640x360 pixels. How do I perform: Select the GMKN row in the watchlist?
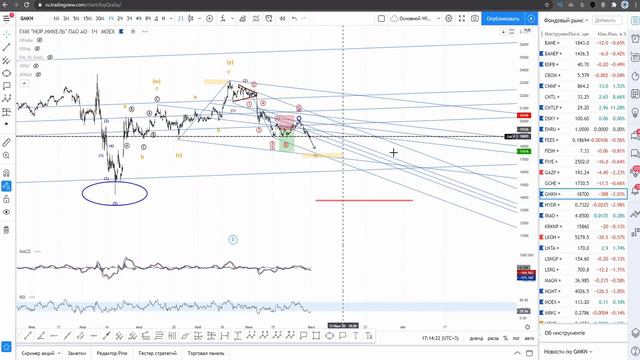(583, 194)
